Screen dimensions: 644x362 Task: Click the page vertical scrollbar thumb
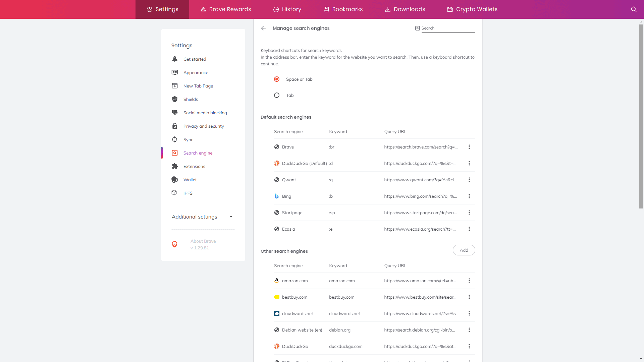[641, 116]
